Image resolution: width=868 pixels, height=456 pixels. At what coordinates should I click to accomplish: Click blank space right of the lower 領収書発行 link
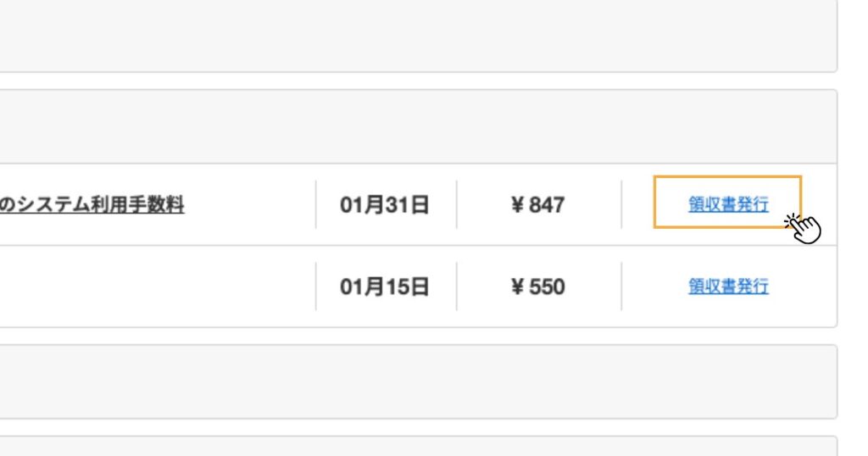pos(803,286)
